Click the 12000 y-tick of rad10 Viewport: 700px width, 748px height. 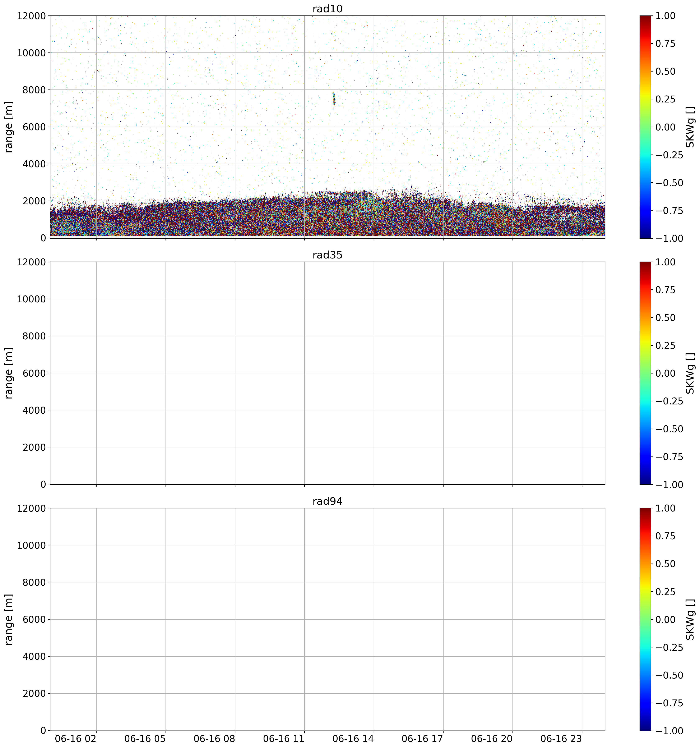tap(31, 16)
